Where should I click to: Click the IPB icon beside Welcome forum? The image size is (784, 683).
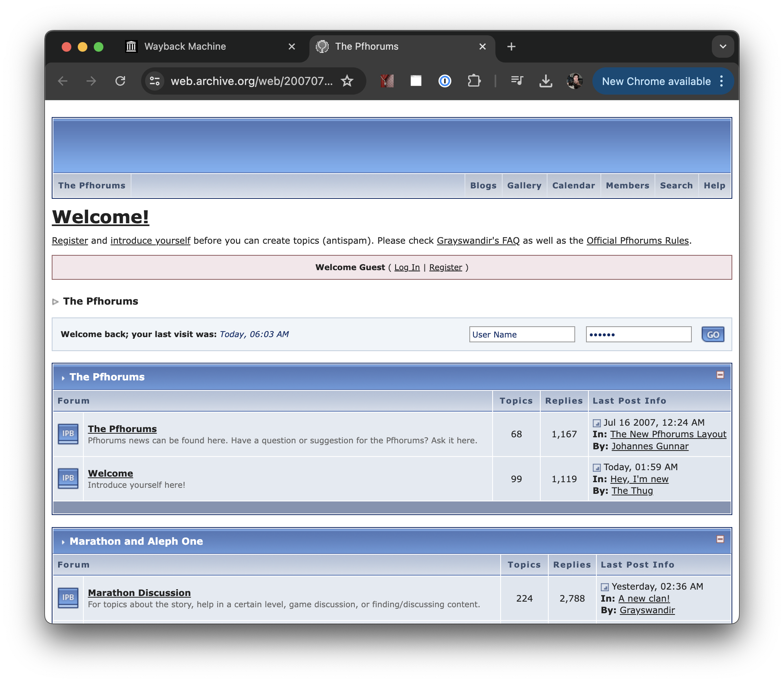68,479
